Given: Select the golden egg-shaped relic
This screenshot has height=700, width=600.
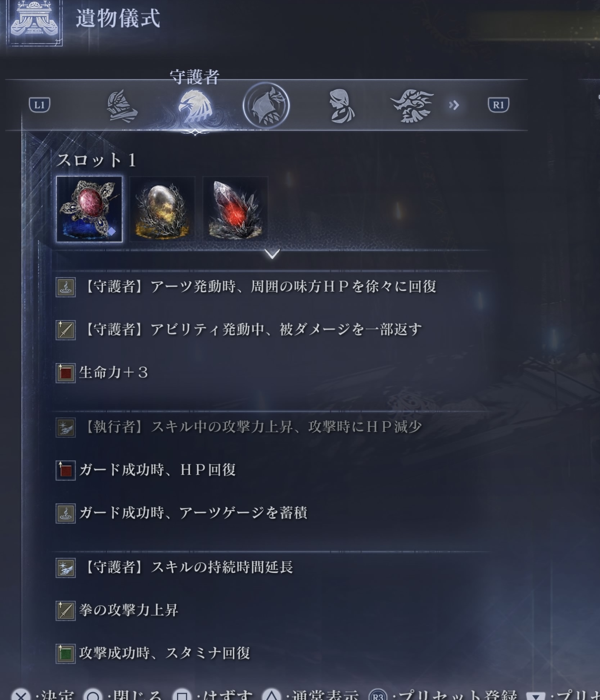Looking at the screenshot, I should (x=162, y=209).
